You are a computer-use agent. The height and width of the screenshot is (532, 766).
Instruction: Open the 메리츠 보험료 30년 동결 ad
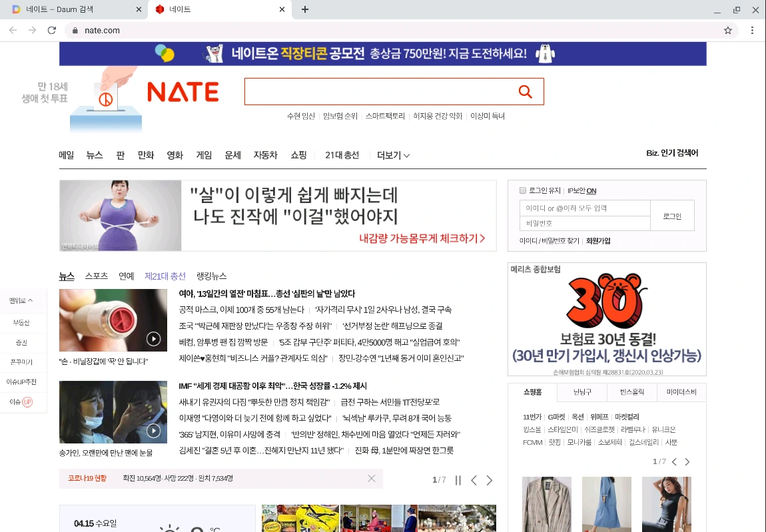click(x=607, y=320)
